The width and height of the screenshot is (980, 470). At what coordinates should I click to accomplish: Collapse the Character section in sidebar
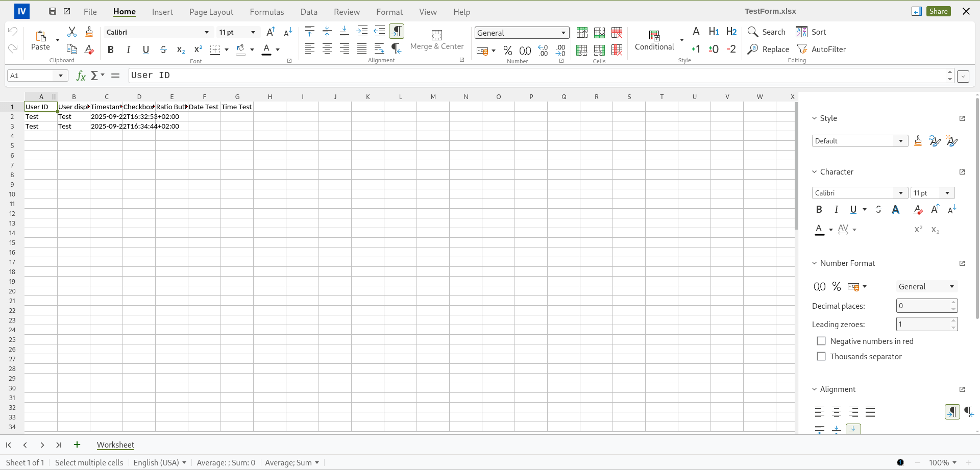pyautogui.click(x=815, y=172)
